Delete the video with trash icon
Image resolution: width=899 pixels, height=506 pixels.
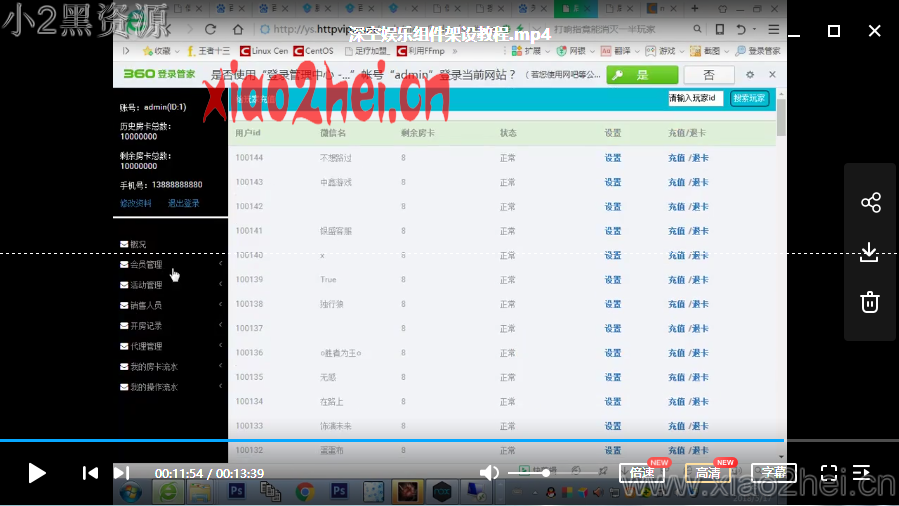tap(870, 302)
